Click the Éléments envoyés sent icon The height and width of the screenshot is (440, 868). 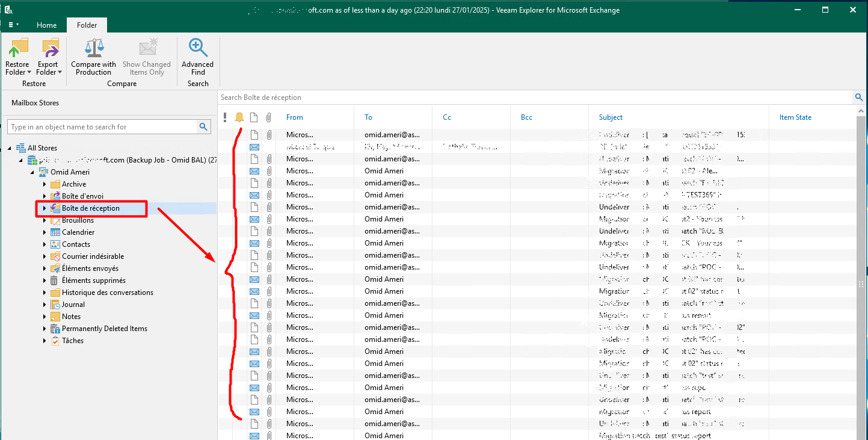point(55,268)
